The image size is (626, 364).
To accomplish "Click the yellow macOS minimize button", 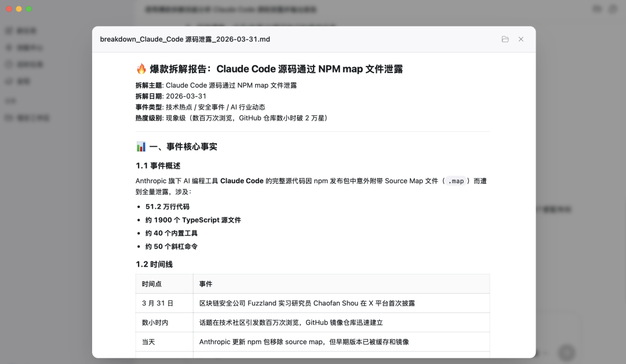I will click(x=19, y=9).
